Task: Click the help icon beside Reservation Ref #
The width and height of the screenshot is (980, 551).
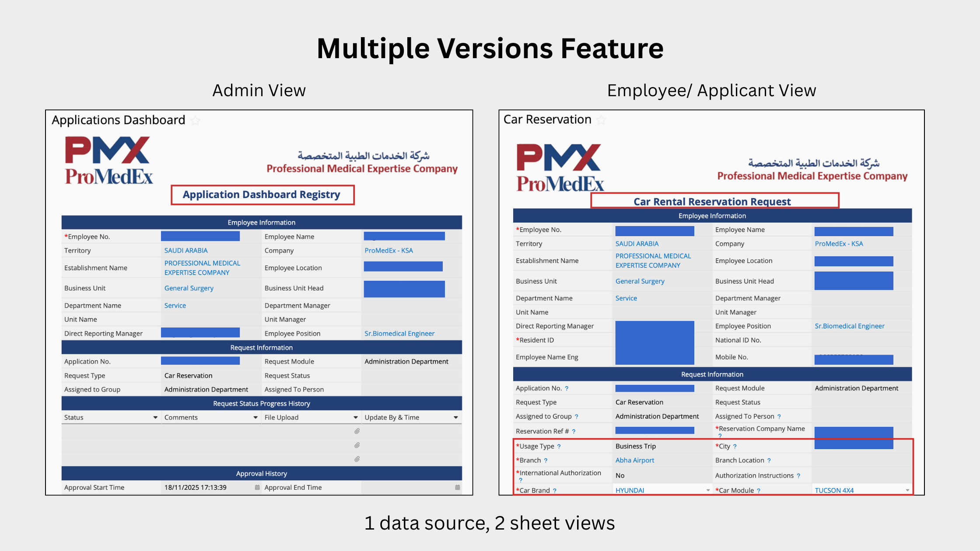Action: pyautogui.click(x=574, y=432)
